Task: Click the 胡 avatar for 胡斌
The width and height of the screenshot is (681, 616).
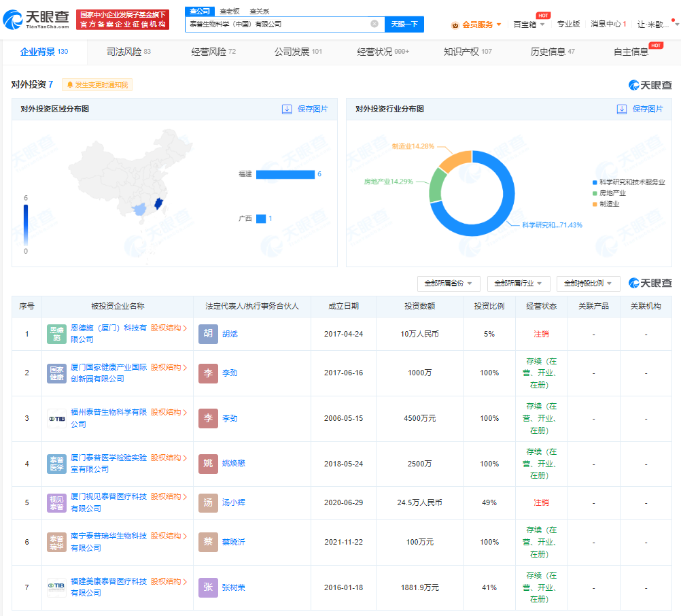Action: [x=208, y=334]
